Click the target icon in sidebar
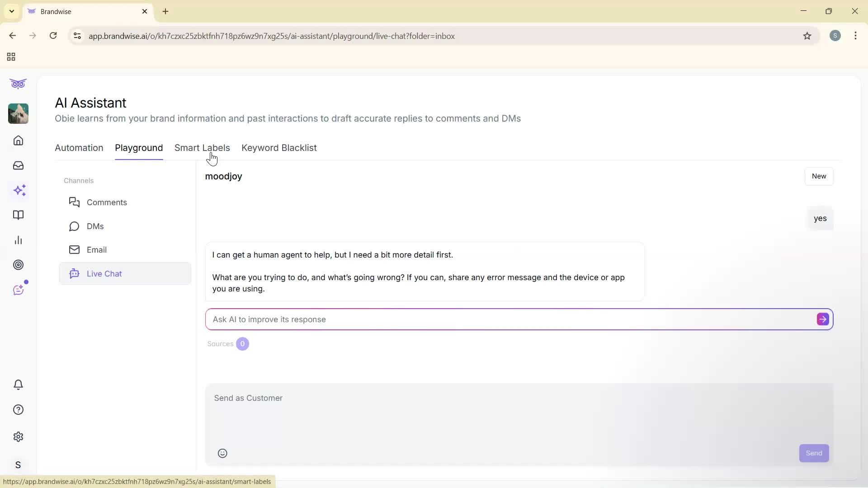 [18, 265]
